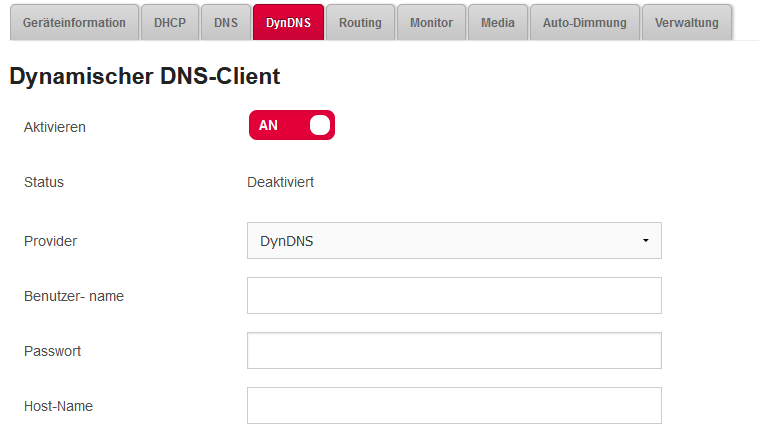
Task: Switch to the Monitor tab
Action: (x=431, y=23)
